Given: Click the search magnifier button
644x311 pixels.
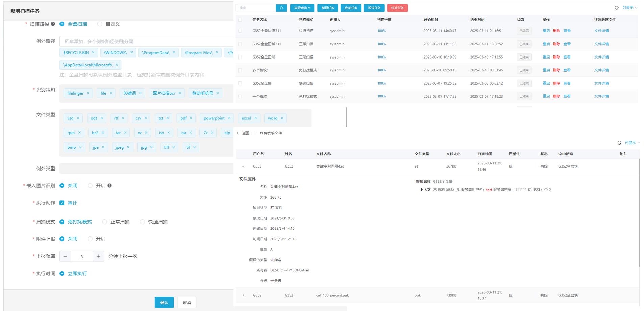Looking at the screenshot, I should pyautogui.click(x=281, y=8).
